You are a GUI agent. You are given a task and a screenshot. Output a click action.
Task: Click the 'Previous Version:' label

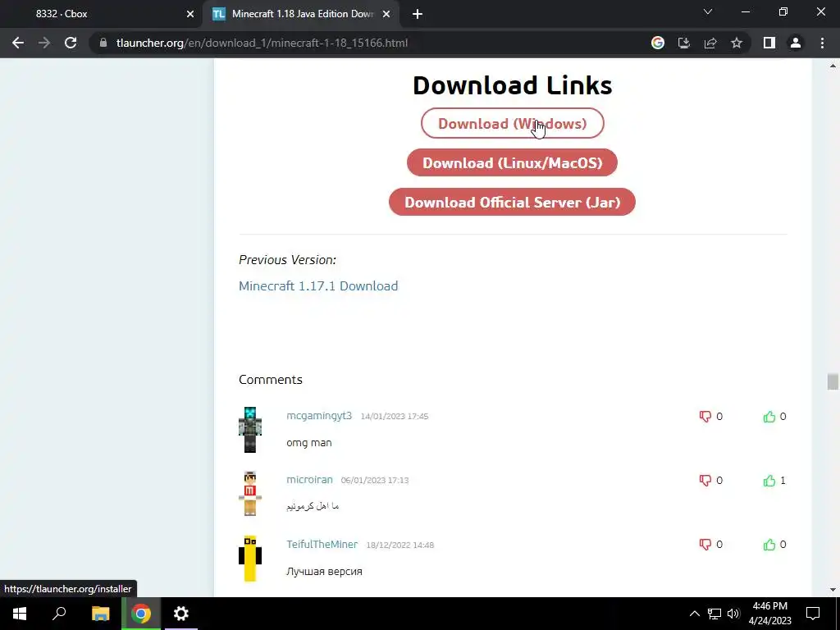click(288, 260)
